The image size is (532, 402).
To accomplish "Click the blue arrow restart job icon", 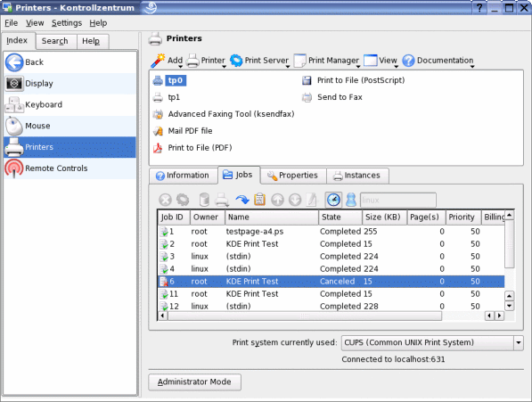I will coord(242,200).
